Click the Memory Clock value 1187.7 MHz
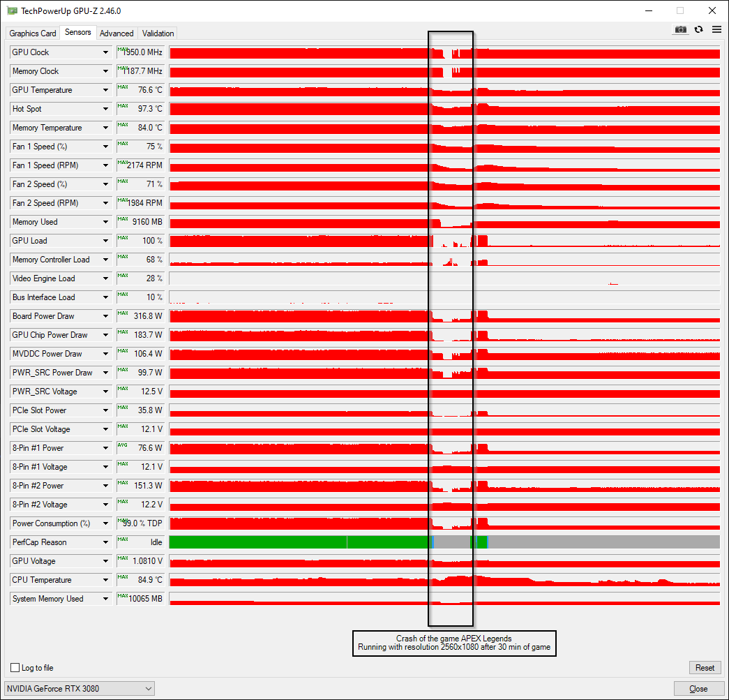The width and height of the screenshot is (729, 700). point(140,71)
